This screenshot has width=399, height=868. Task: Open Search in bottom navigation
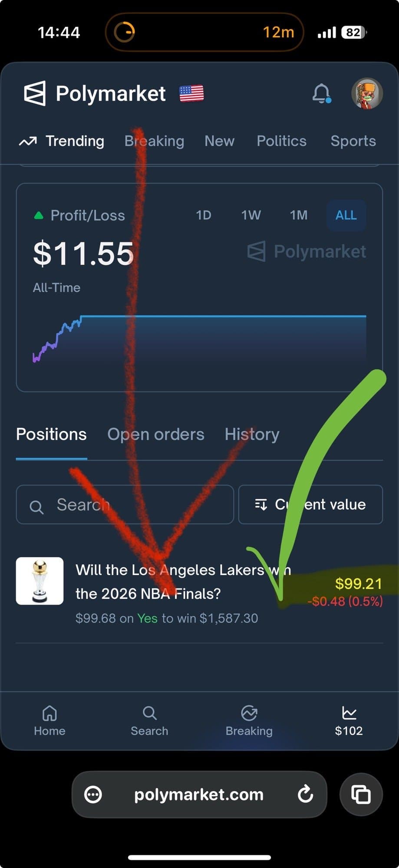coord(149,721)
